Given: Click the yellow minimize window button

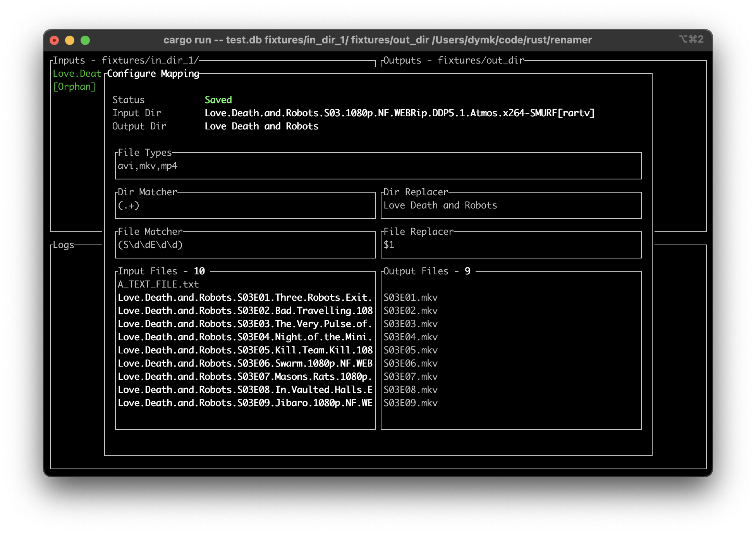Looking at the screenshot, I should 70,40.
